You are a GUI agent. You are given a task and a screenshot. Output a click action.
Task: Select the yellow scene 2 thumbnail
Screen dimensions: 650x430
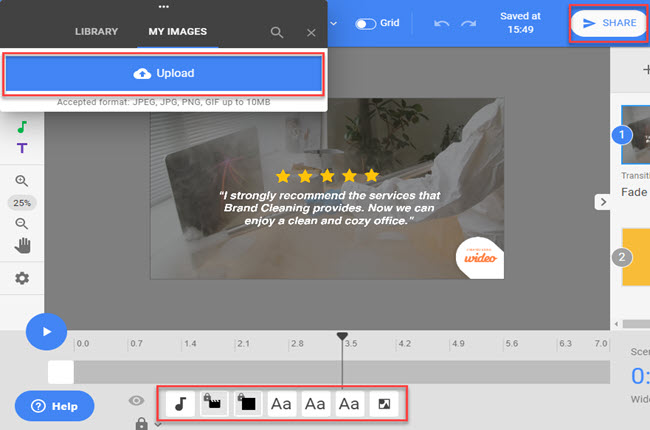click(636, 257)
